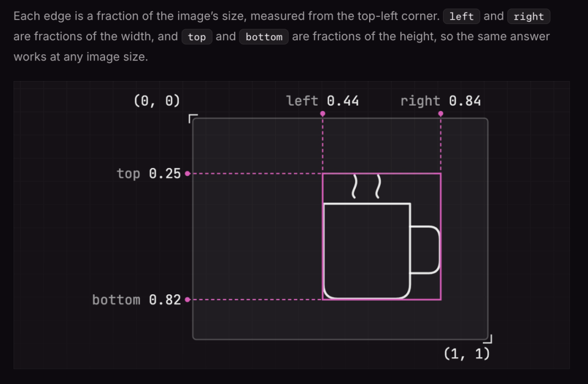The width and height of the screenshot is (588, 384).
Task: Click the coffee mug drawing in the diagram
Action: click(382, 237)
